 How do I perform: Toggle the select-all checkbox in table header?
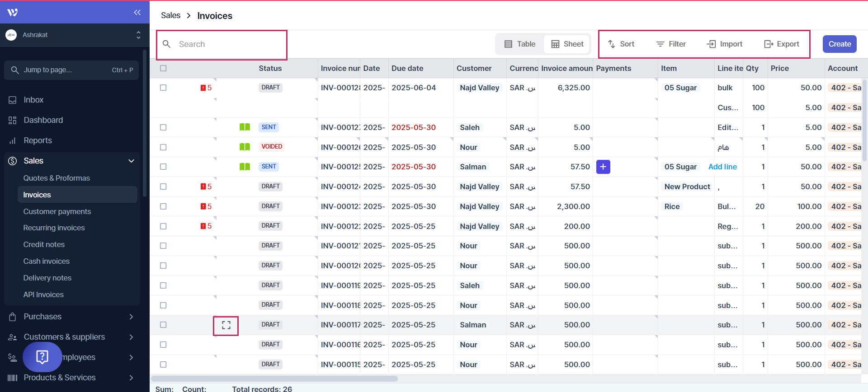tap(163, 68)
